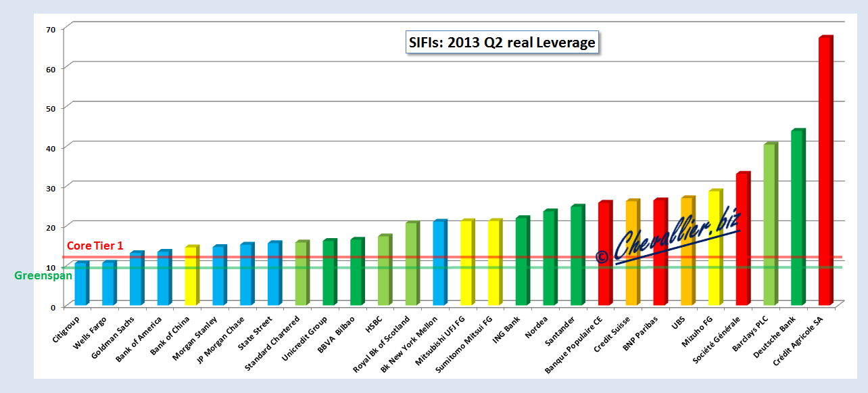Click the 20 value on the vertical axis
The height and width of the screenshot is (393, 868).
(x=50, y=227)
